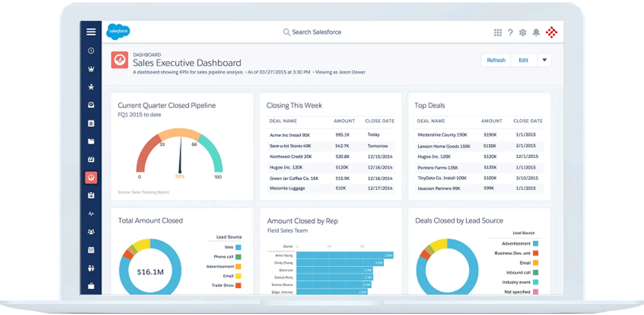
Task: Click the Not specified legend swatch
Action: pos(536,292)
